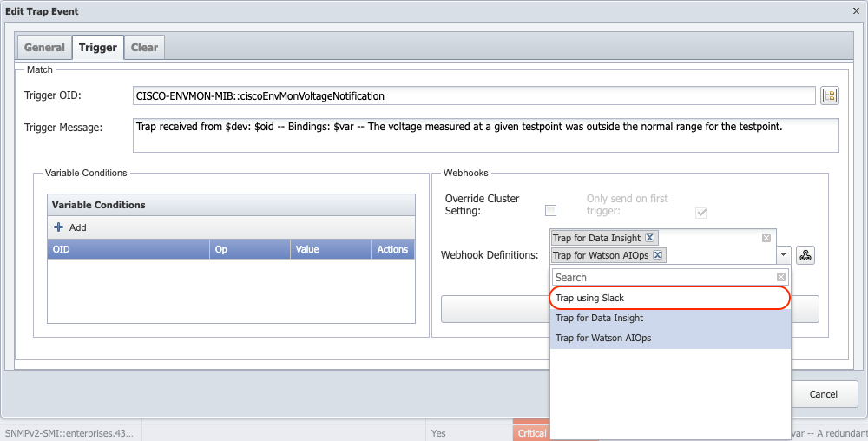
Task: Open the Clear tab
Action: pos(144,48)
